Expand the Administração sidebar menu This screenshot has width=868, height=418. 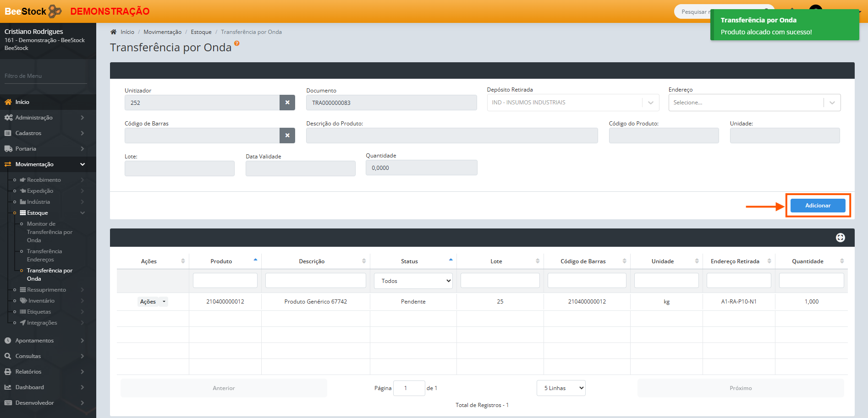click(48, 118)
